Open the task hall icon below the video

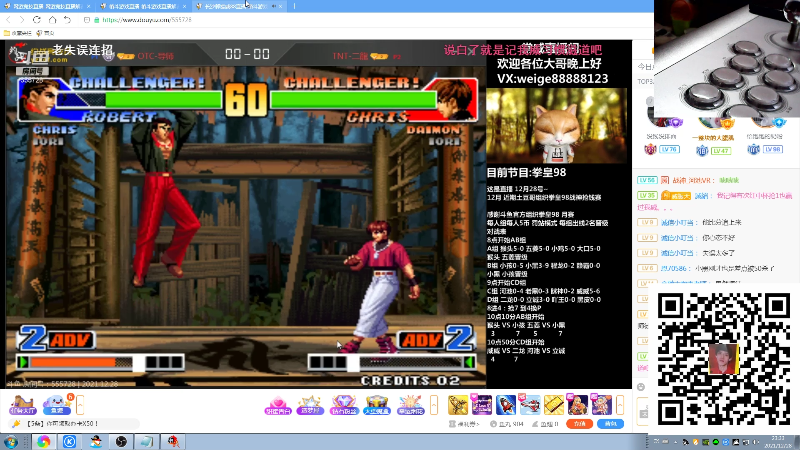pyautogui.click(x=22, y=405)
